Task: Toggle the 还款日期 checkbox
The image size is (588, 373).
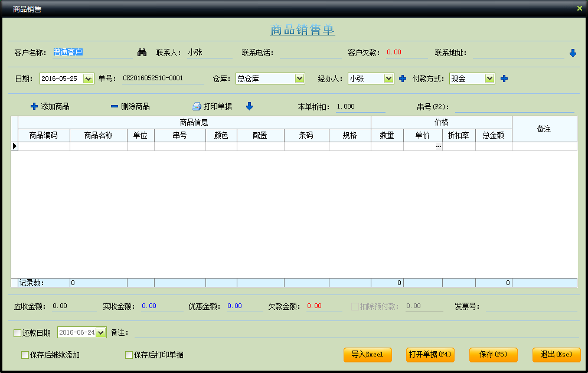Action: coord(17,333)
